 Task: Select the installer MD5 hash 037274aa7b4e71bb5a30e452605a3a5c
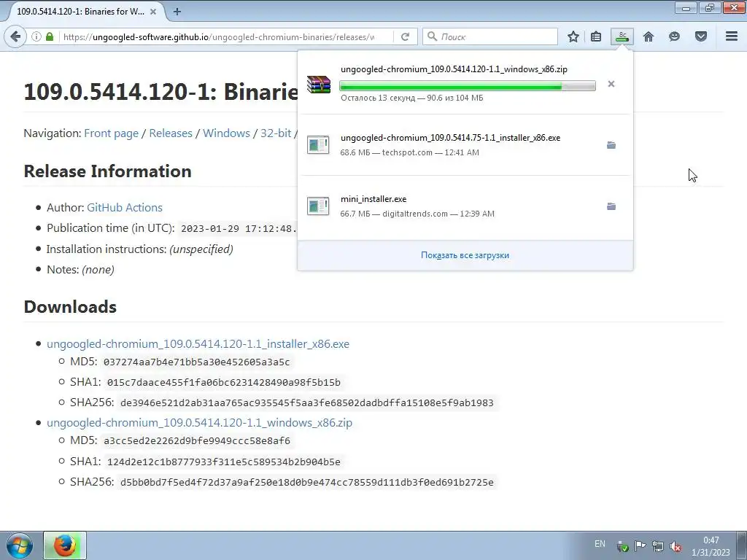click(x=196, y=362)
